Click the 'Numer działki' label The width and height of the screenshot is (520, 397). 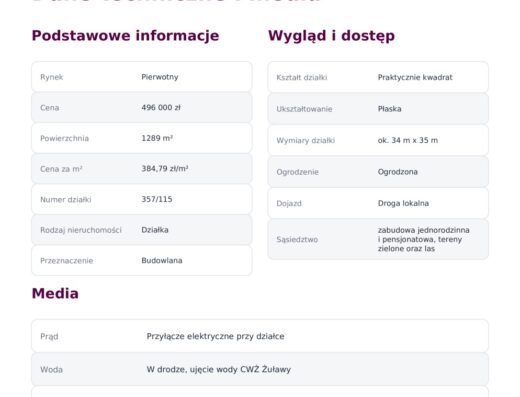[x=66, y=200]
